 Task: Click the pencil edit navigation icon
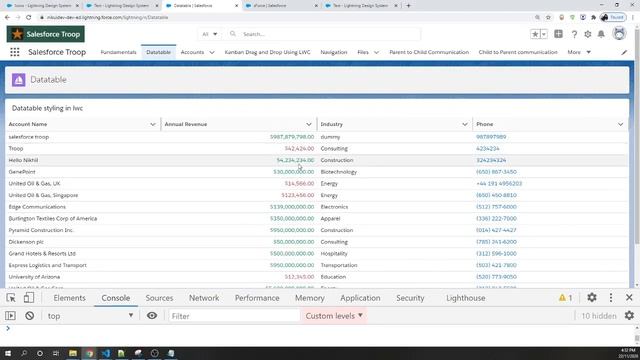624,52
